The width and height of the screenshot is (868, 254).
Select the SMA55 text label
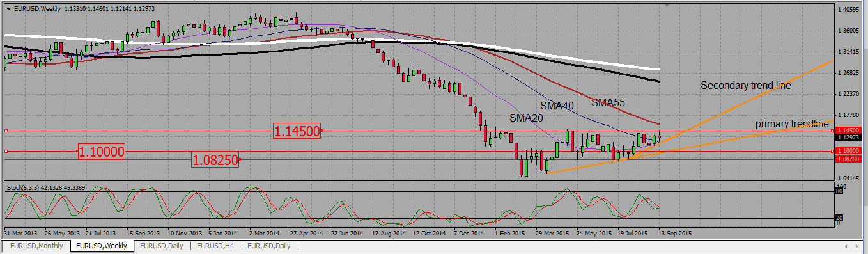[608, 102]
